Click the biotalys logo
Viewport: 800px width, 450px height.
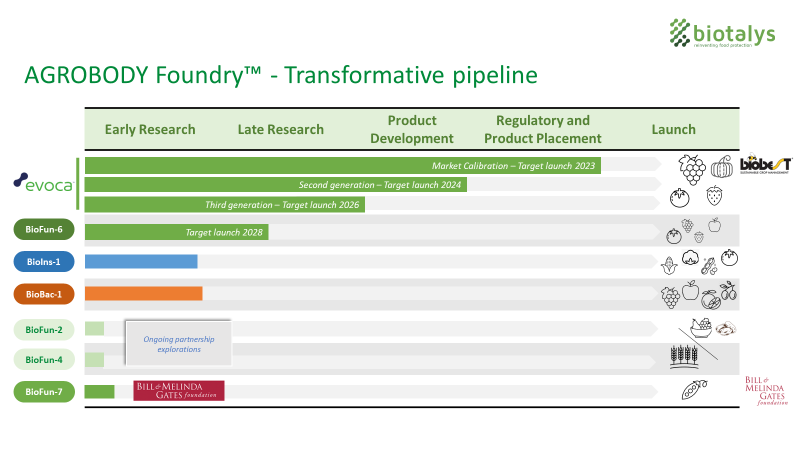pos(722,33)
